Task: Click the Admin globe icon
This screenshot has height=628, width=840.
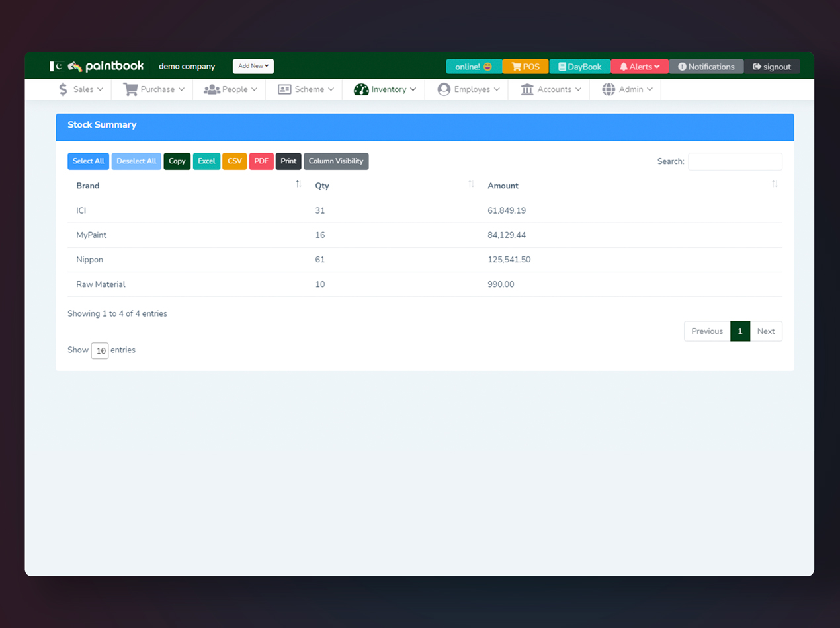Action: 609,89
